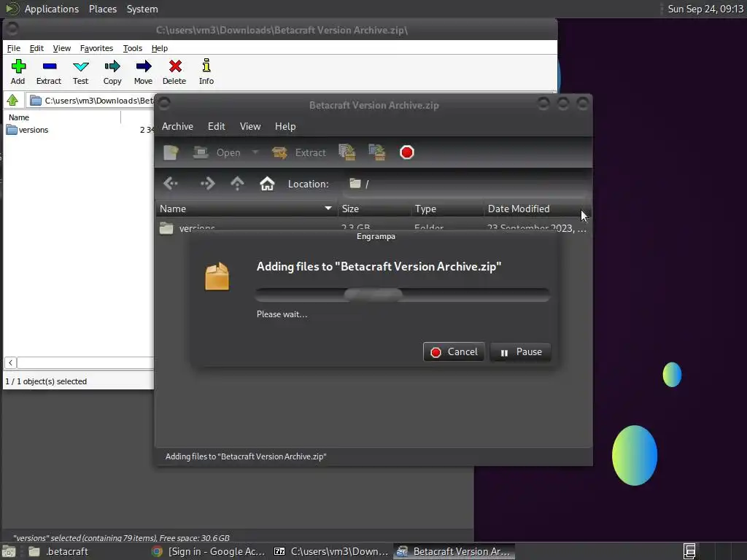
Task: Select the versions folder in 7-Zip
Action: (x=28, y=130)
